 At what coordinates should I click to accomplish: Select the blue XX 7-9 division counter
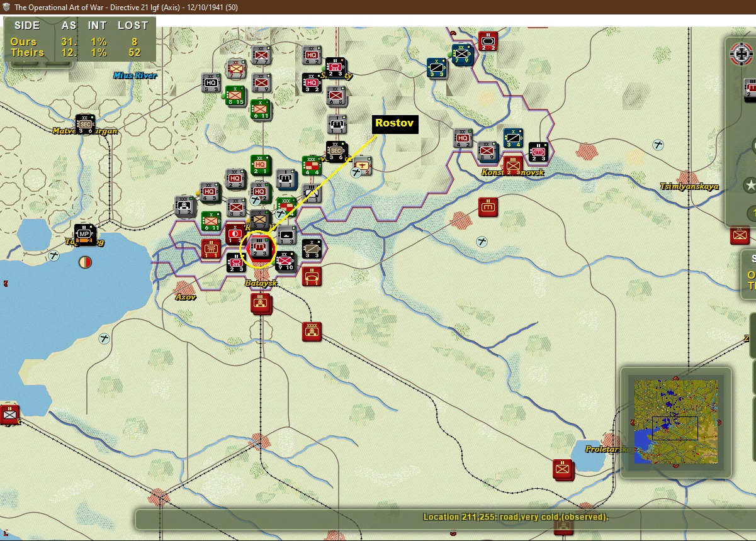coord(463,54)
